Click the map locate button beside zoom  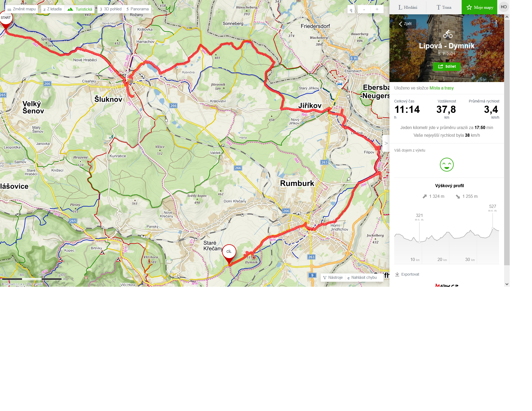(351, 10)
